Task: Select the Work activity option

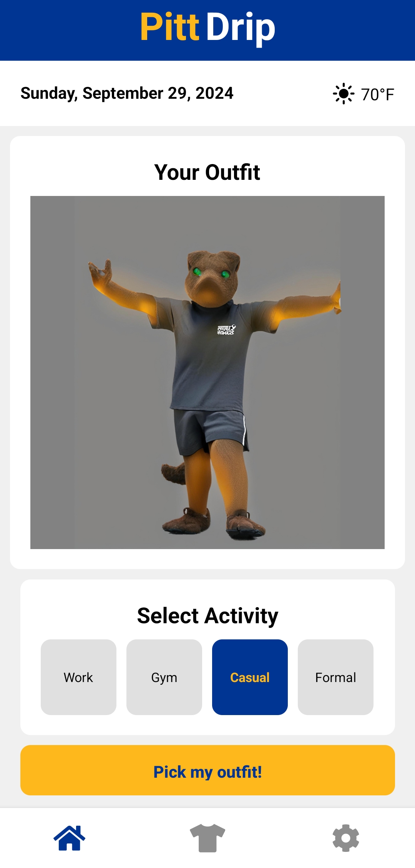Action: tap(78, 677)
